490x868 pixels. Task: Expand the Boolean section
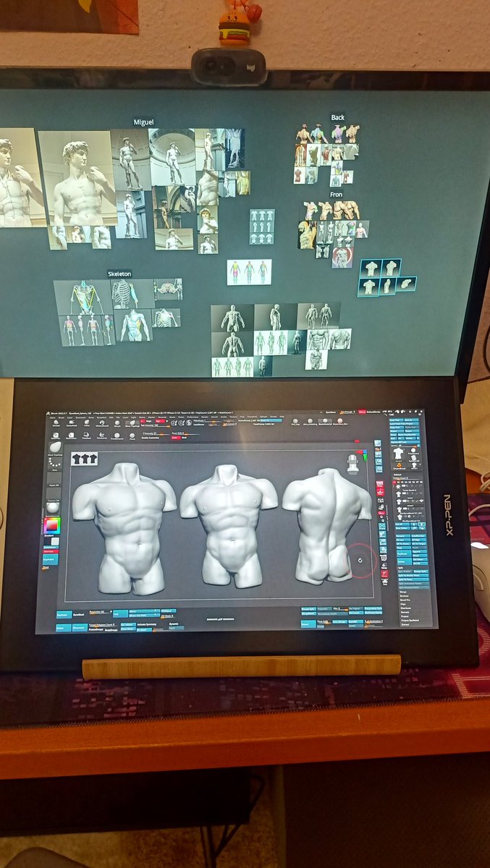404,596
